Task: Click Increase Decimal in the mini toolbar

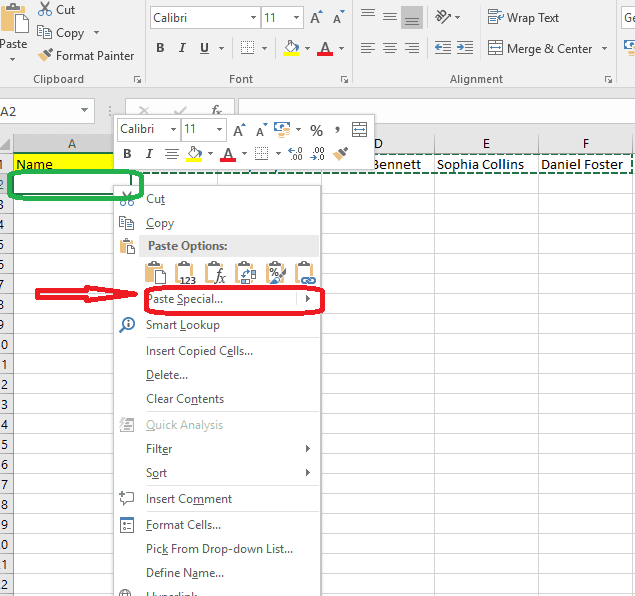Action: 295,154
